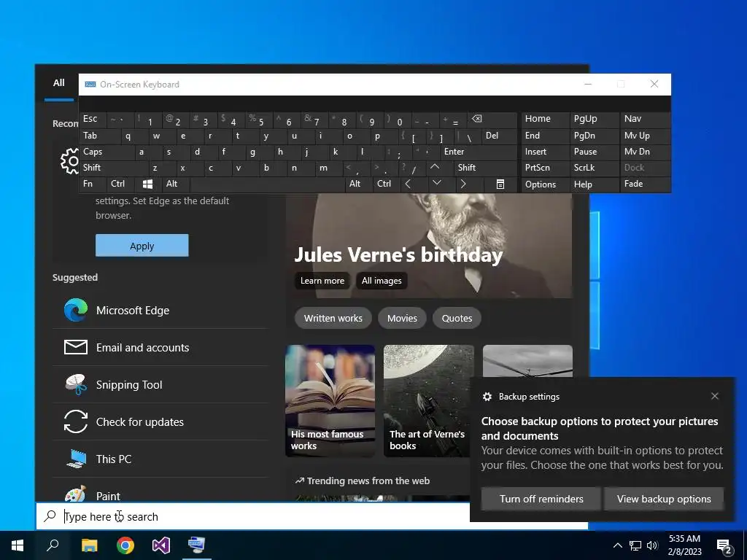The height and width of the screenshot is (560, 747).
Task: Tap the Tab key on keyboard
Action: [x=100, y=136]
